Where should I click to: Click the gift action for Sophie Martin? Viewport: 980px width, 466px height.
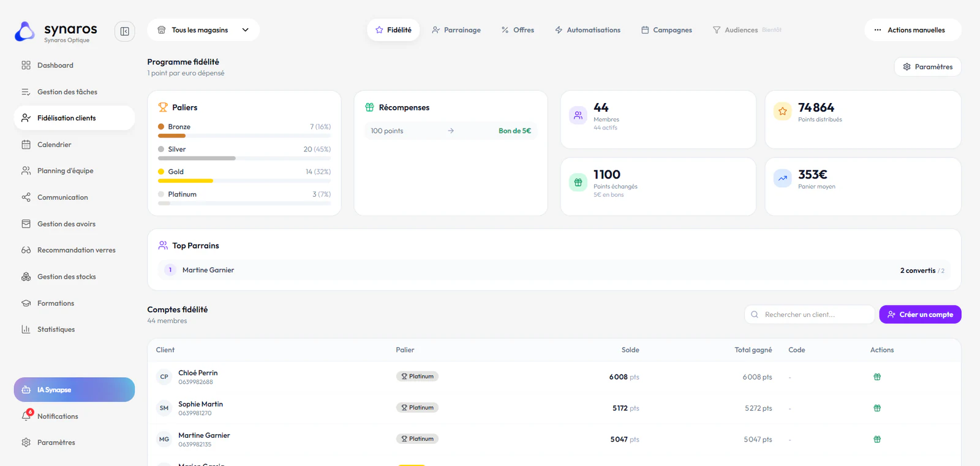(877, 408)
